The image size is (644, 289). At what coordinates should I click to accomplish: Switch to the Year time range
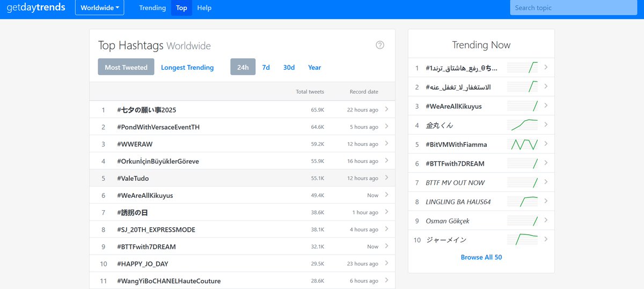[314, 67]
